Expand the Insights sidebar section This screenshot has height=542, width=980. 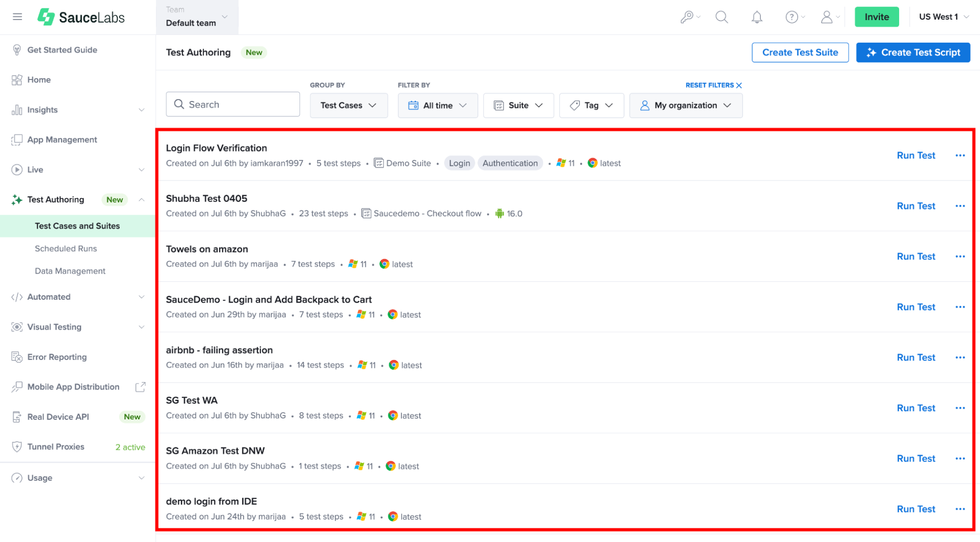coord(142,110)
